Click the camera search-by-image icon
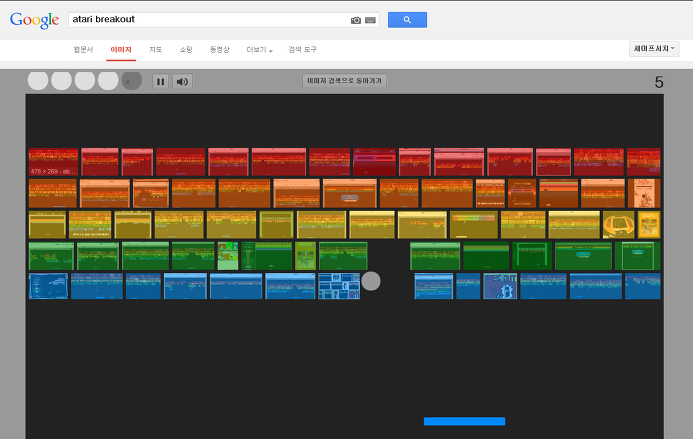The width and height of the screenshot is (693, 439). [x=356, y=20]
